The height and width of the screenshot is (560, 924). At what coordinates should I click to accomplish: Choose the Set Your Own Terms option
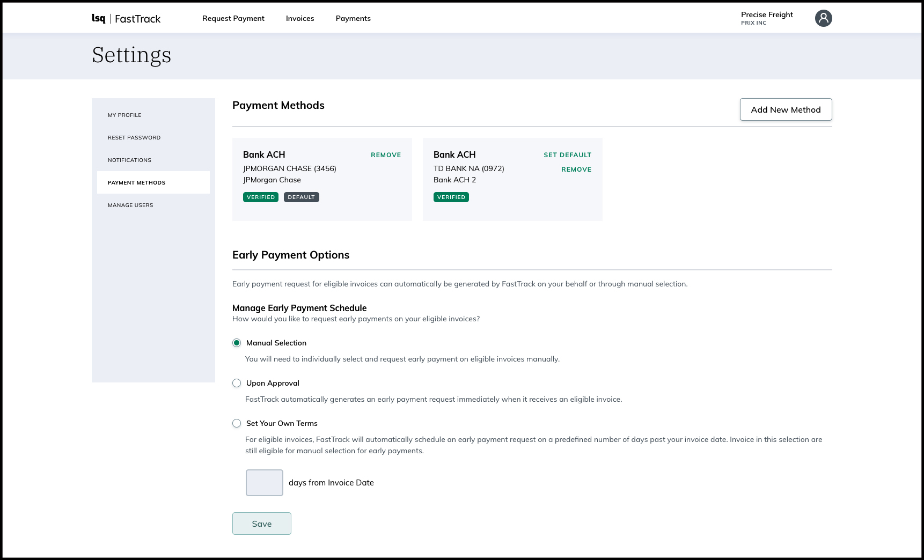pos(237,423)
